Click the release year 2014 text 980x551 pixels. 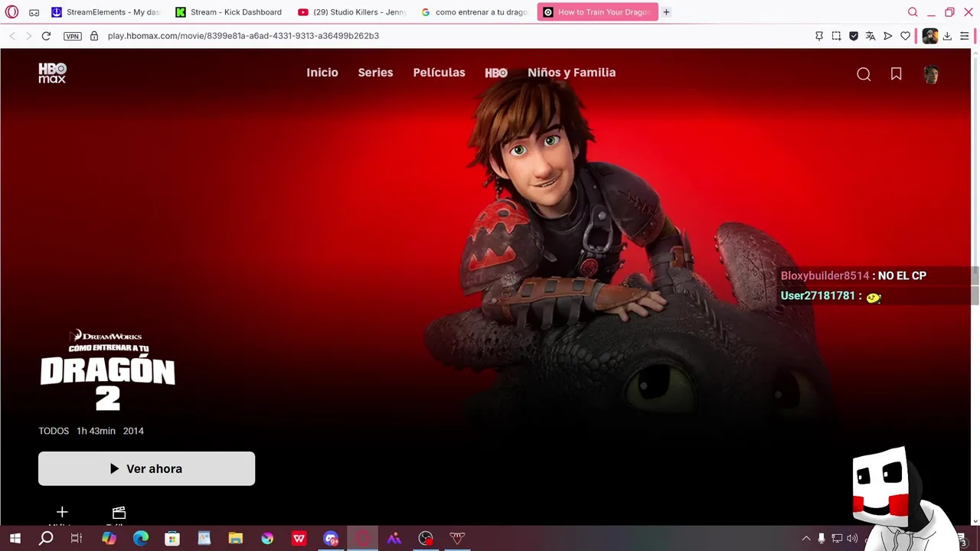133,431
